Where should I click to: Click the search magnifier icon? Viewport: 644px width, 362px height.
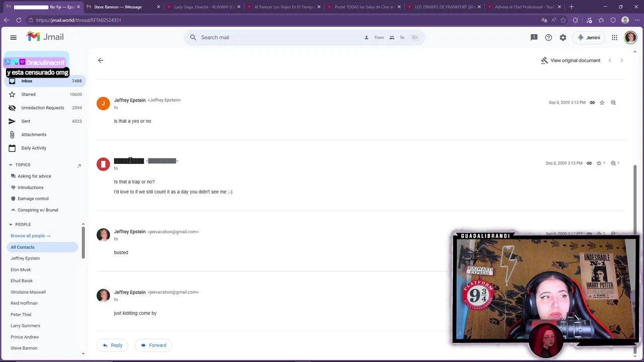pyautogui.click(x=193, y=37)
